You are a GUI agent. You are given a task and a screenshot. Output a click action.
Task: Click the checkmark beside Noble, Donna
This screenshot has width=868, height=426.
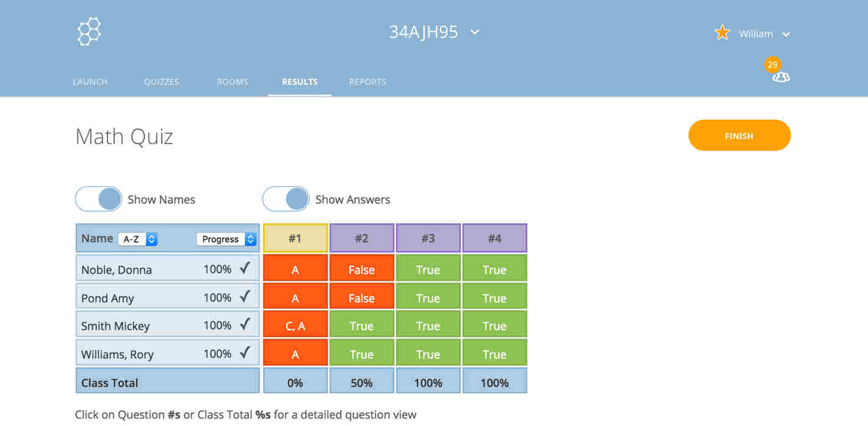[245, 268]
